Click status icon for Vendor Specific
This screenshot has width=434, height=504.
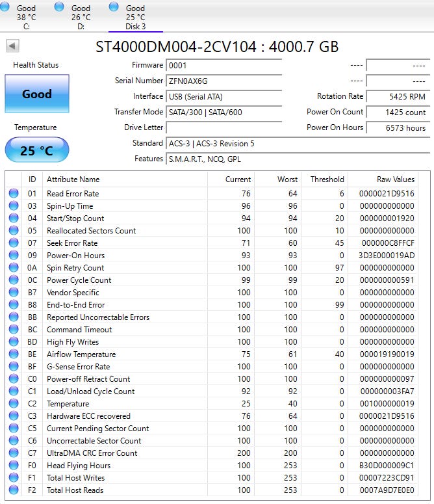click(14, 292)
